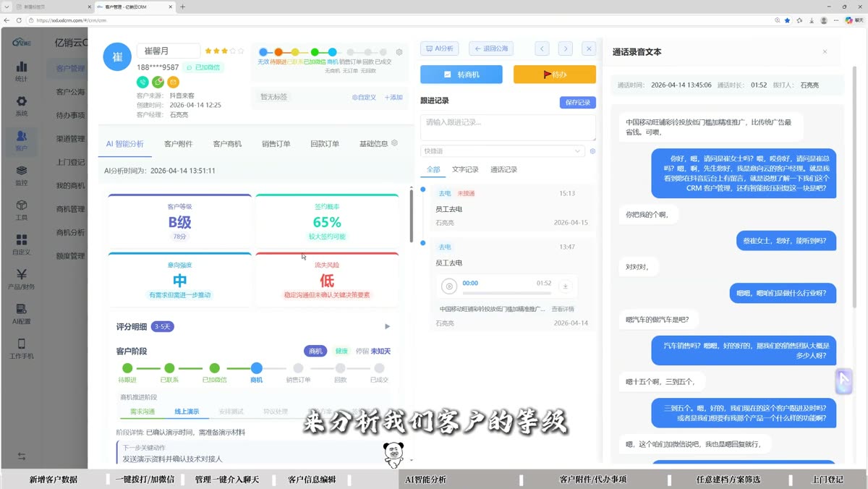This screenshot has width=868, height=489.
Task: Click green phone call icon under customer number
Action: pos(142,82)
